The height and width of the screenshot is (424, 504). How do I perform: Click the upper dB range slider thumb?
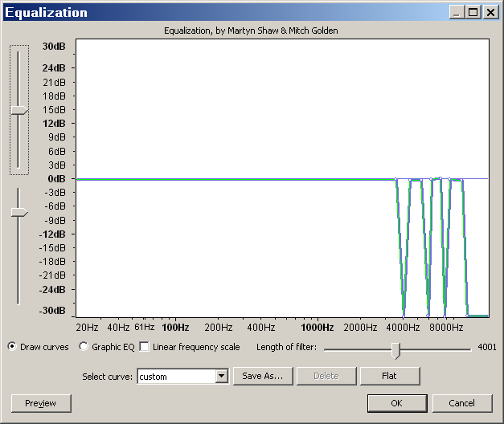tap(19, 111)
